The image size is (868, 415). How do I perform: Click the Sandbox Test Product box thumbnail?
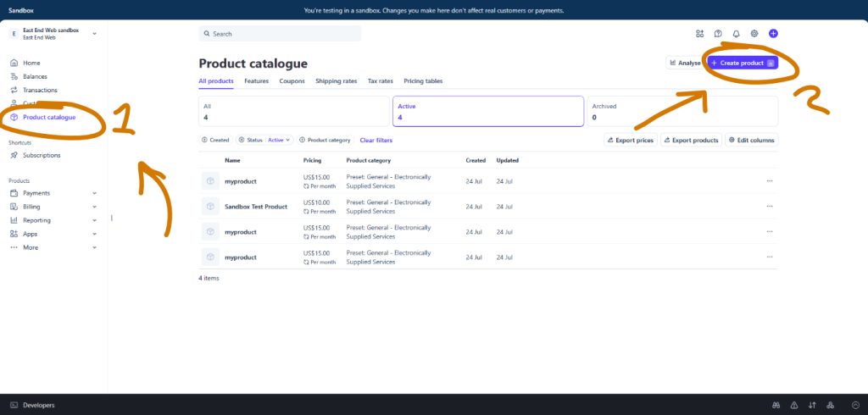click(x=210, y=207)
